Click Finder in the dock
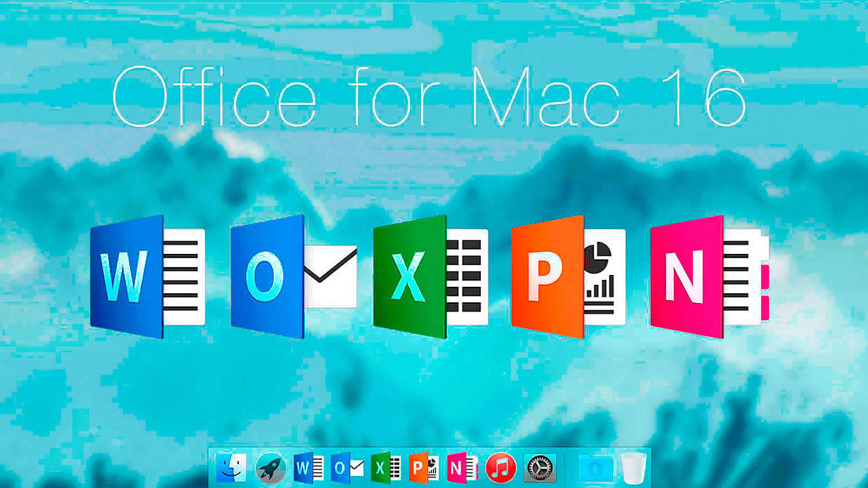 [231, 468]
